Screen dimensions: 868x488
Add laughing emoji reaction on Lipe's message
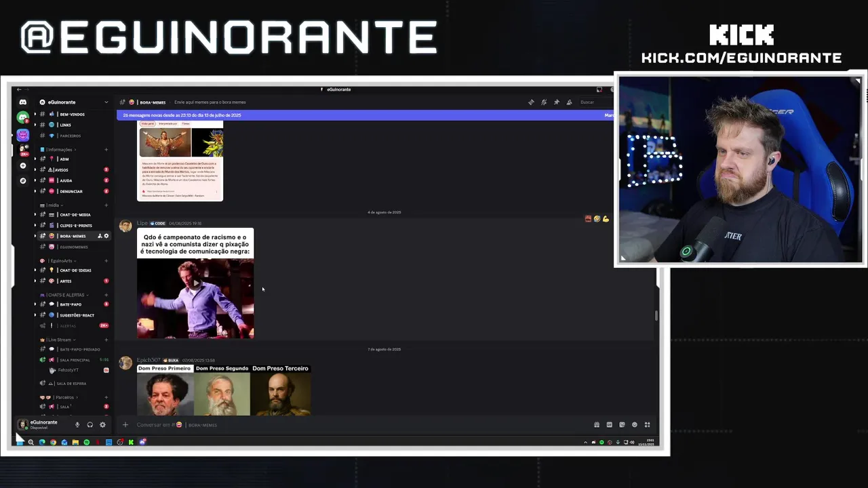coord(597,219)
